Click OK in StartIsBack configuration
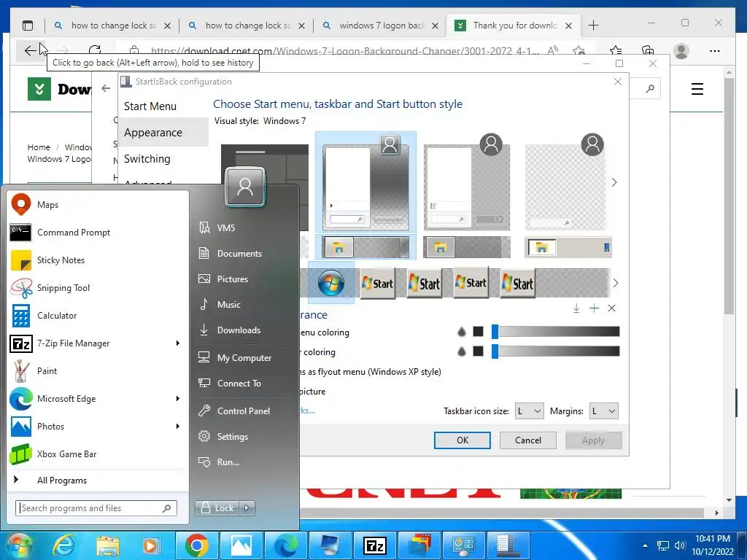Image resolution: width=747 pixels, height=560 pixels. point(462,440)
